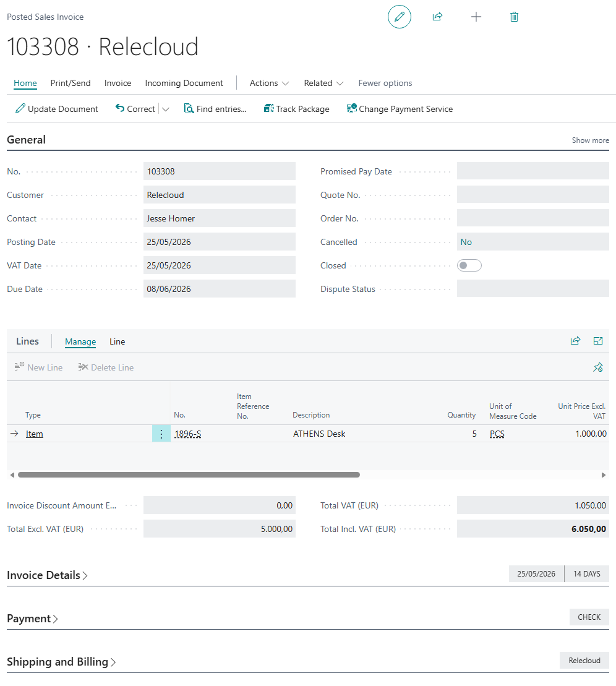Open the Invoice tab
This screenshot has height=686, width=616.
coord(118,83)
